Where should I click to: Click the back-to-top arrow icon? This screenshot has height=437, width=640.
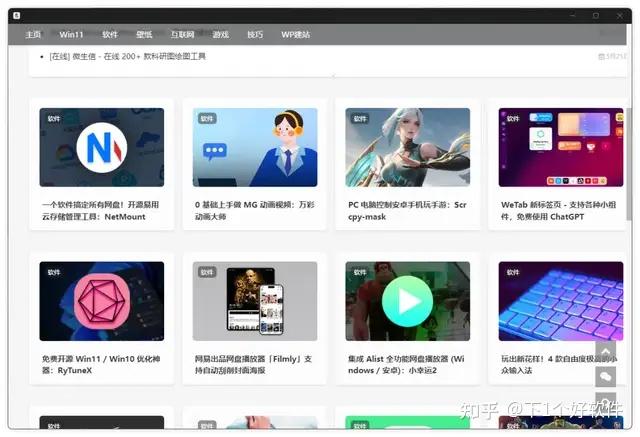click(x=606, y=351)
